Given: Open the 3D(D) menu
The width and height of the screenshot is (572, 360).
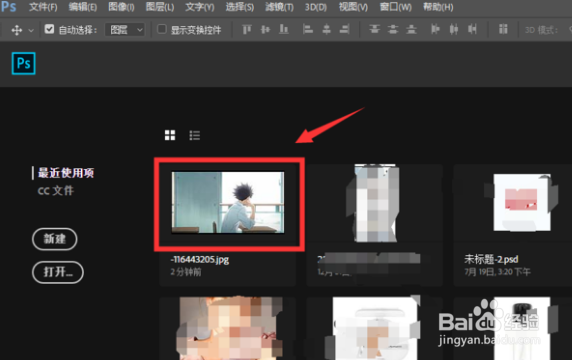Looking at the screenshot, I should (x=316, y=7).
